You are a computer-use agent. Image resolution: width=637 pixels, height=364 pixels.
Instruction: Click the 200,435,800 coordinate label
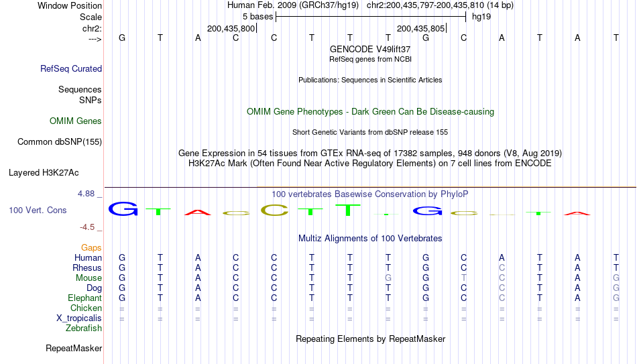click(x=231, y=28)
